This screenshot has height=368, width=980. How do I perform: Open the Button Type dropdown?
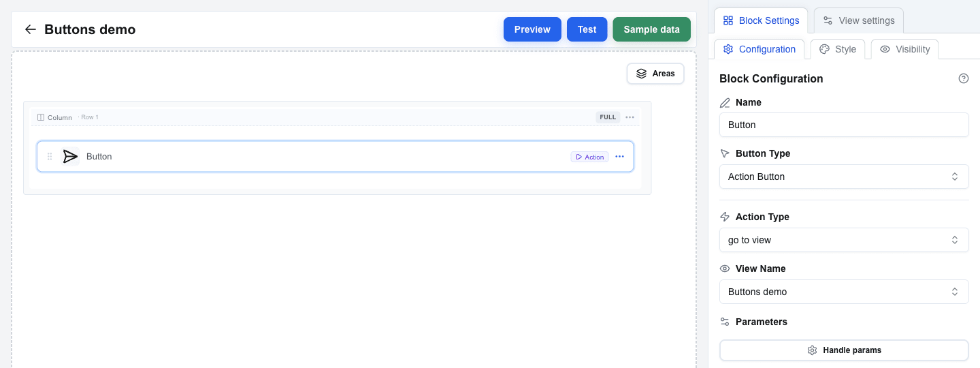[844, 177]
